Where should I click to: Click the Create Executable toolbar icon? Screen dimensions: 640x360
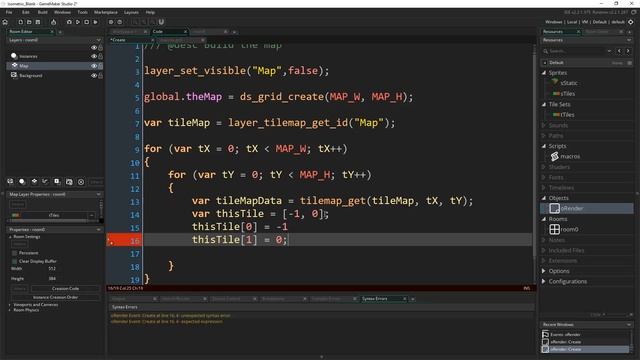pos(53,22)
